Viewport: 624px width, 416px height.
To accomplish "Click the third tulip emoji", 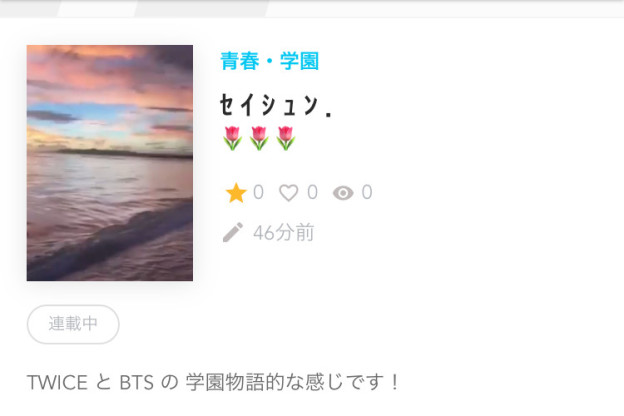I will [x=286, y=138].
